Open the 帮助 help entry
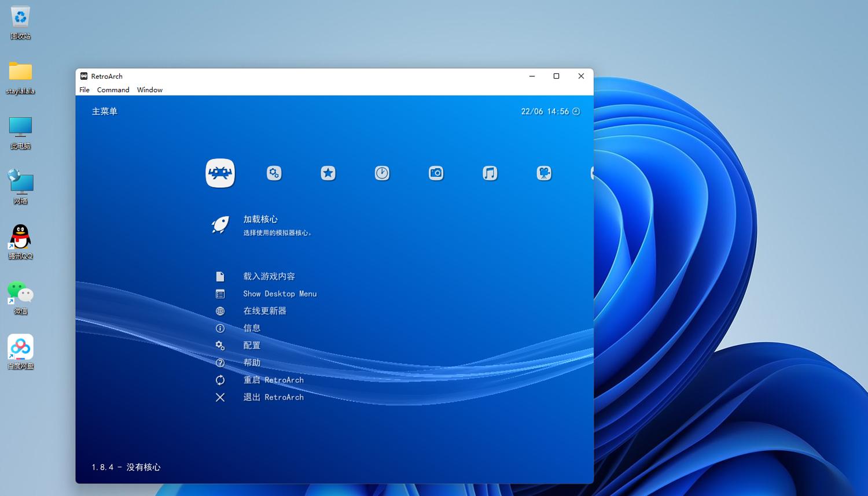868x496 pixels. pos(252,363)
